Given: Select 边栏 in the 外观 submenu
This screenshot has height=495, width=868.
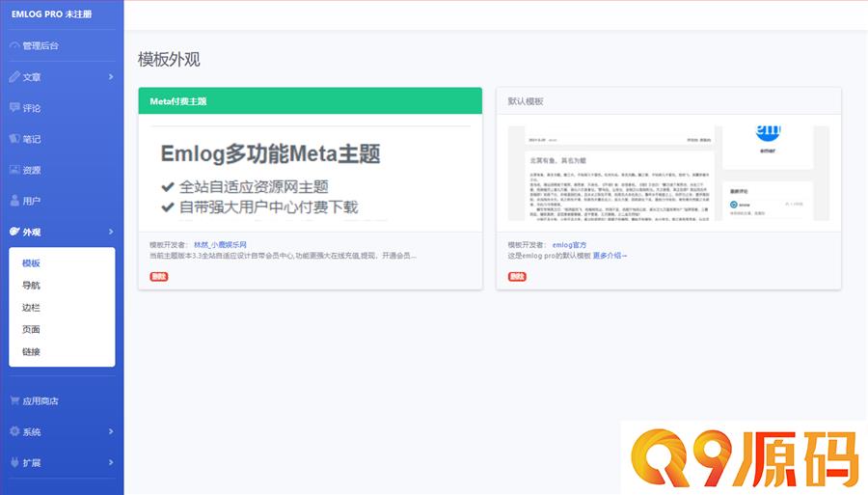Looking at the screenshot, I should click(31, 307).
